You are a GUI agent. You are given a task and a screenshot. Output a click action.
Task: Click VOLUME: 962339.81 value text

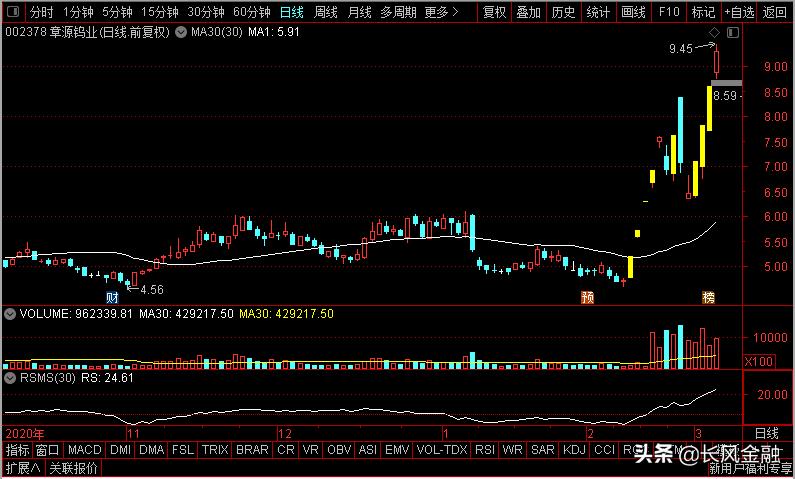coord(76,314)
